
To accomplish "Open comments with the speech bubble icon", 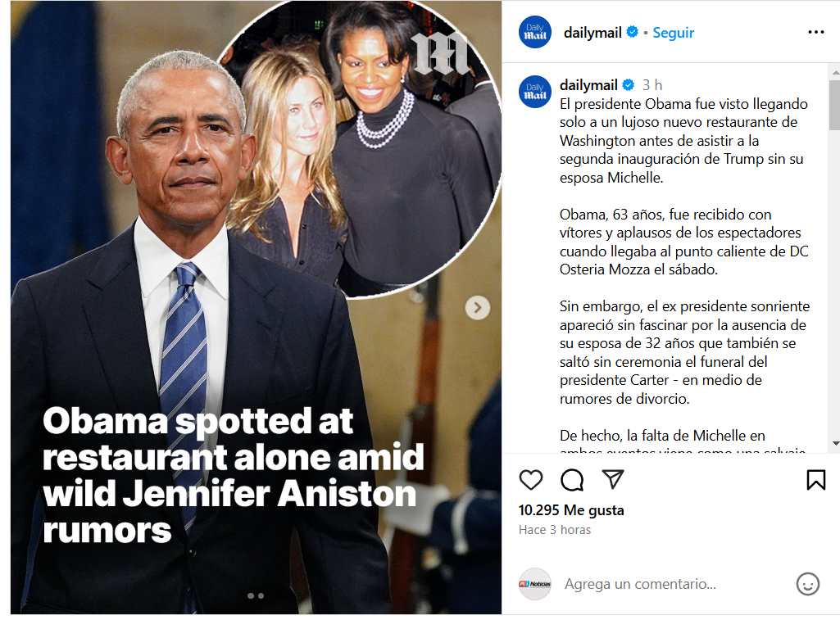I will [572, 480].
